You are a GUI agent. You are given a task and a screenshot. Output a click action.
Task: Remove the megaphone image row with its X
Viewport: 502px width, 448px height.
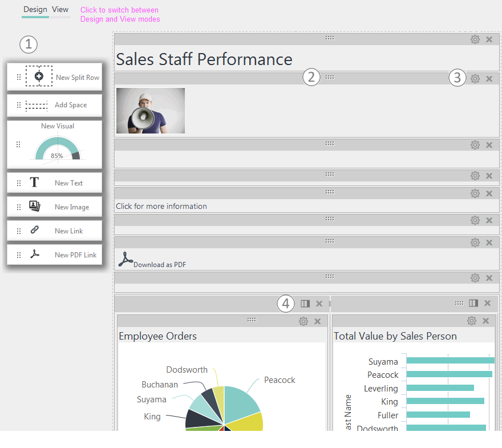click(x=489, y=79)
